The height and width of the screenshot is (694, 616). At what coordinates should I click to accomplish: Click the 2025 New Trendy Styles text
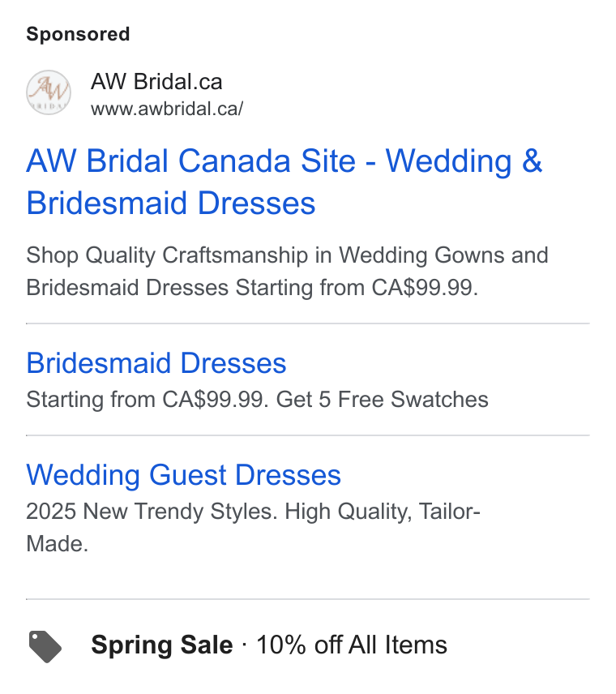(x=152, y=512)
